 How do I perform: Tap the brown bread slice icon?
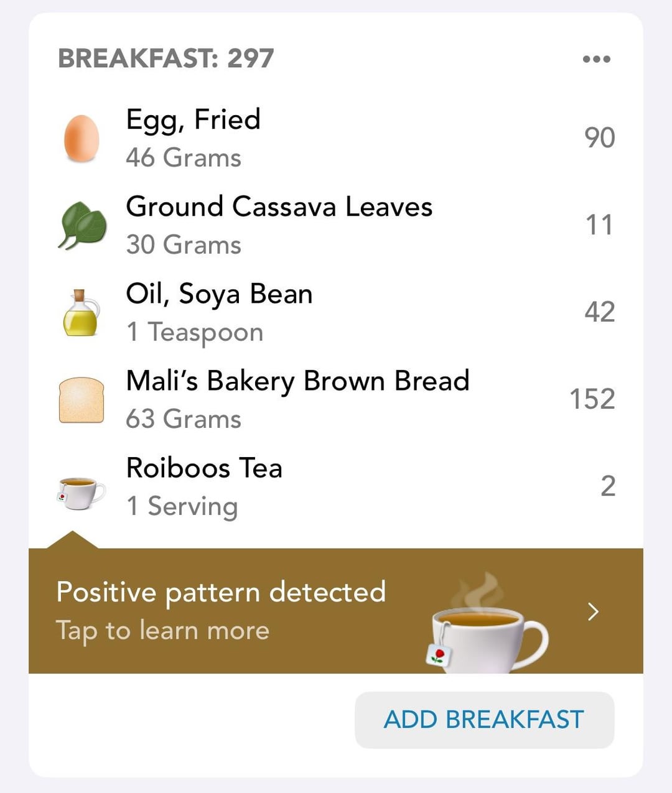[x=82, y=399]
